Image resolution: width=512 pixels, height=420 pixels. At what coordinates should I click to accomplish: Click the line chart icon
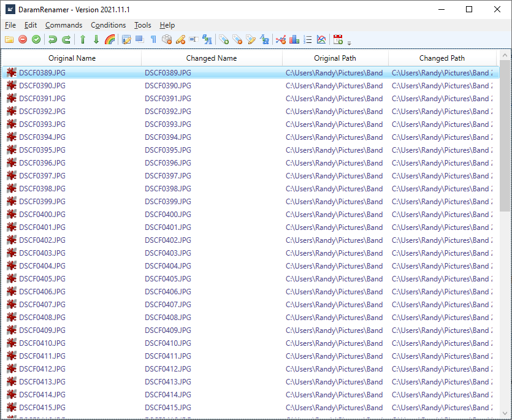(x=321, y=39)
